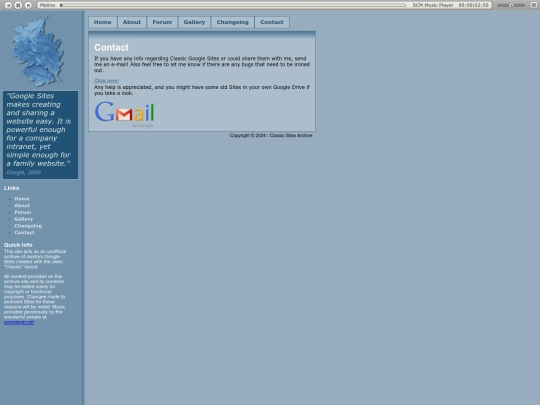This screenshot has width=540, height=405.
Task: Open the About tab in top navigation
Action: point(132,22)
